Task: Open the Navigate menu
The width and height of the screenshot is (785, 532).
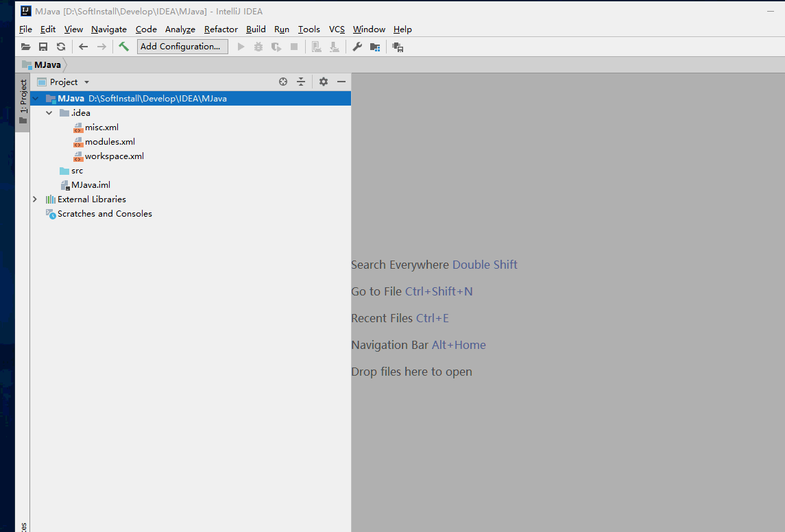Action: [108, 29]
